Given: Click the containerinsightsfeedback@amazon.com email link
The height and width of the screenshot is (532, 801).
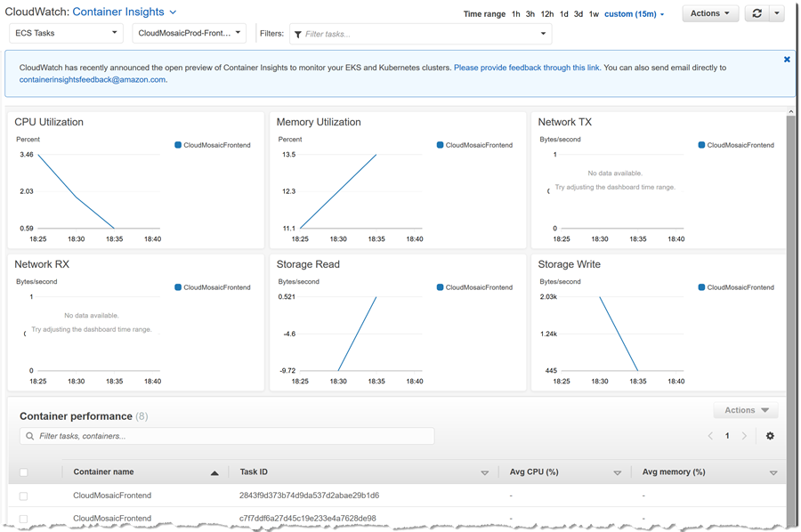Looking at the screenshot, I should pyautogui.click(x=93, y=80).
